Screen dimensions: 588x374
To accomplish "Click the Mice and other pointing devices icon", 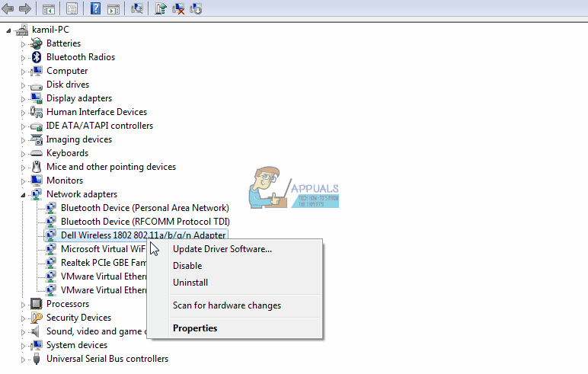I will (37, 167).
